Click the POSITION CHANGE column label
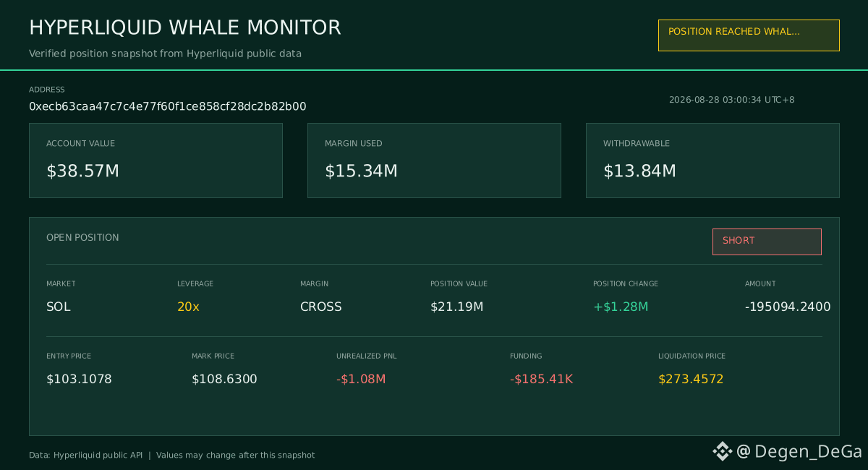The height and width of the screenshot is (470, 868). tap(626, 284)
